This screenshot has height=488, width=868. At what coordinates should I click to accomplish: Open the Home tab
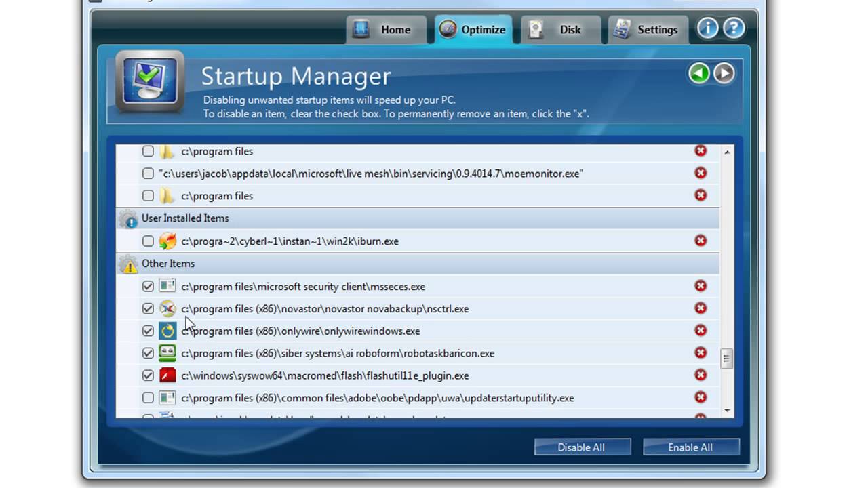click(387, 30)
